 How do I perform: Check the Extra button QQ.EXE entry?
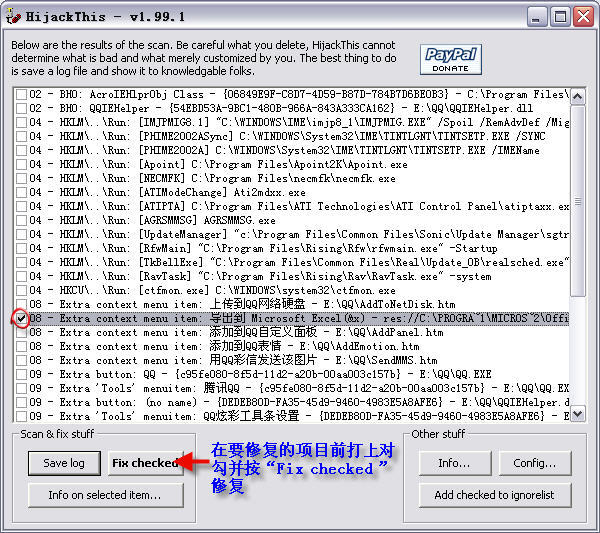click(21, 374)
